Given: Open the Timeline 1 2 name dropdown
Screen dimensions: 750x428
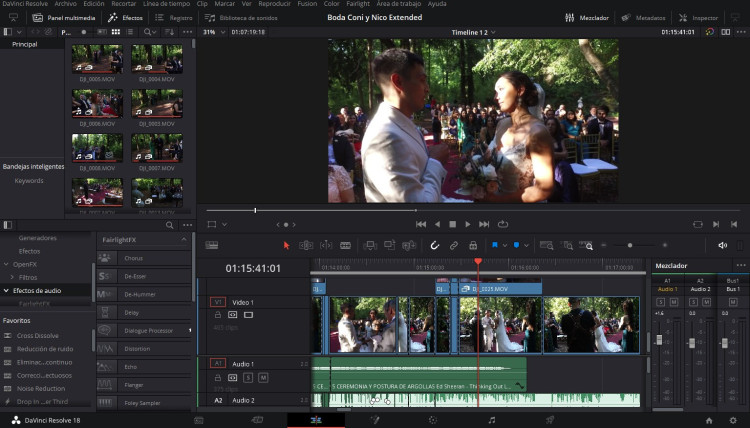Looking at the screenshot, I should pyautogui.click(x=473, y=32).
